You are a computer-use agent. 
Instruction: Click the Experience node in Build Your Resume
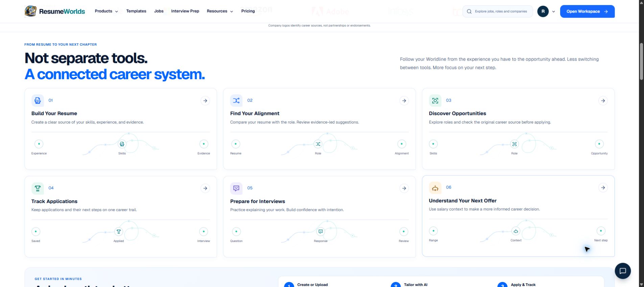click(39, 144)
